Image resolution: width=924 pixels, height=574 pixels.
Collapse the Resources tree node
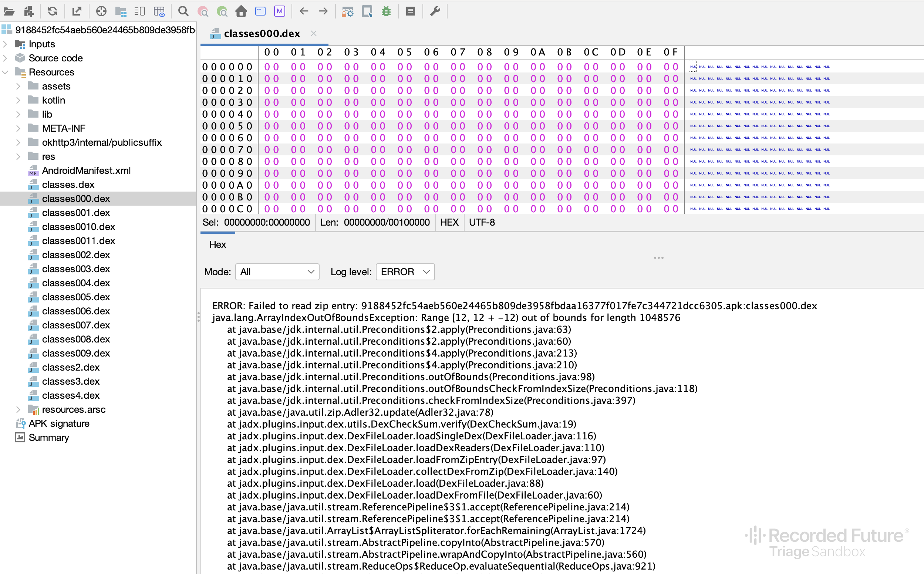pyautogui.click(x=5, y=72)
